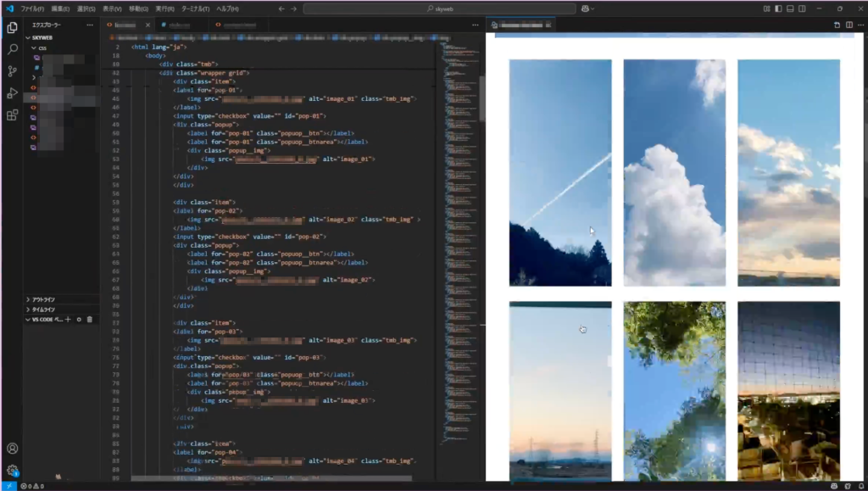Click the contrail sky thumbnail in preview
Viewport: 868px width, 491px height.
[x=560, y=173]
